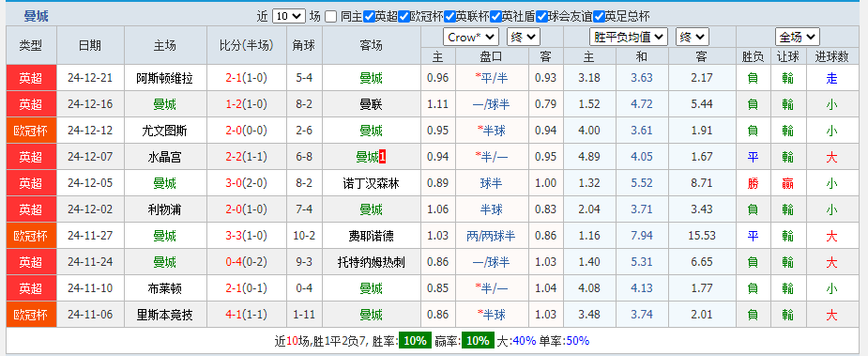Click the 1-2(1-0) score versus 曼联
Screen dimensions: 868x356
(247, 104)
